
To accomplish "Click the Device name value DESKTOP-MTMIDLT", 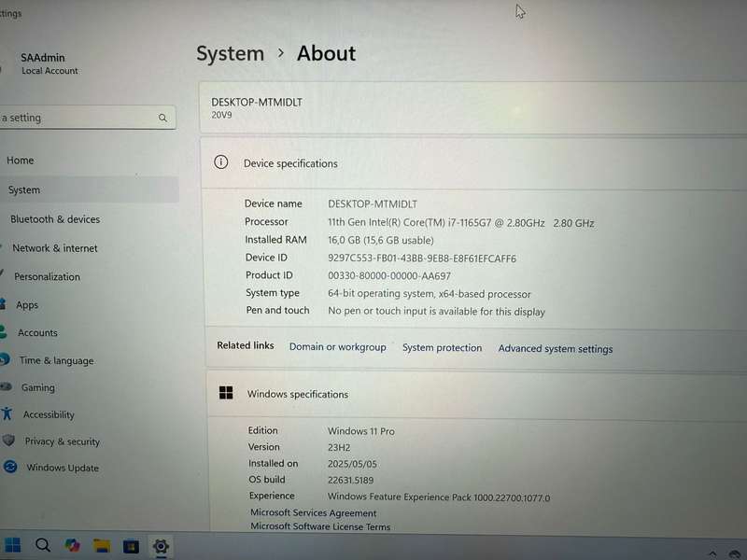I will 372,204.
